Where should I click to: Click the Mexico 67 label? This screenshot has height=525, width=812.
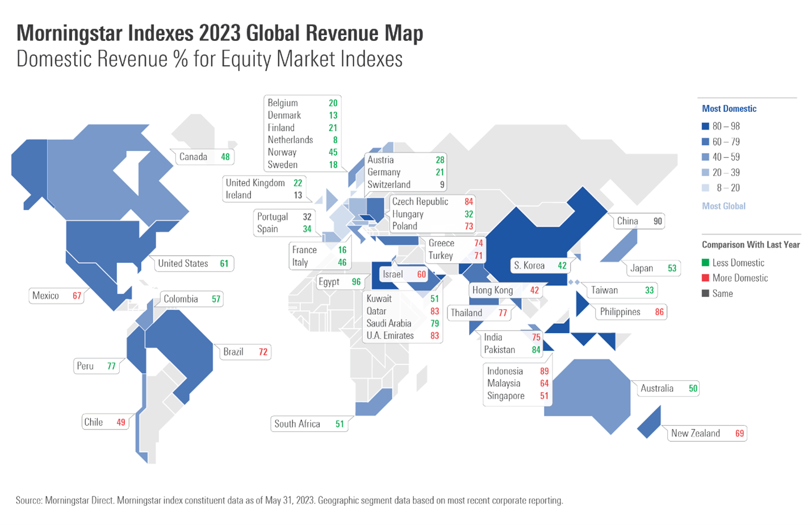tap(56, 295)
